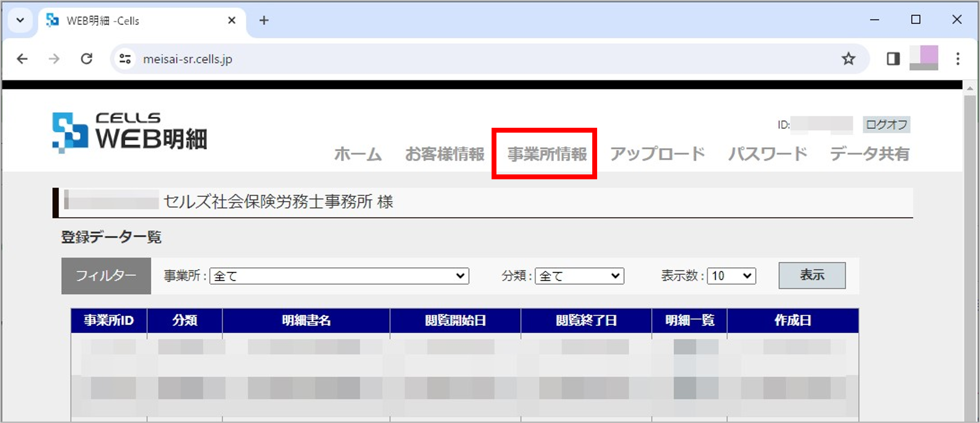
Task: Click the 表示 button to apply filters
Action: point(812,275)
